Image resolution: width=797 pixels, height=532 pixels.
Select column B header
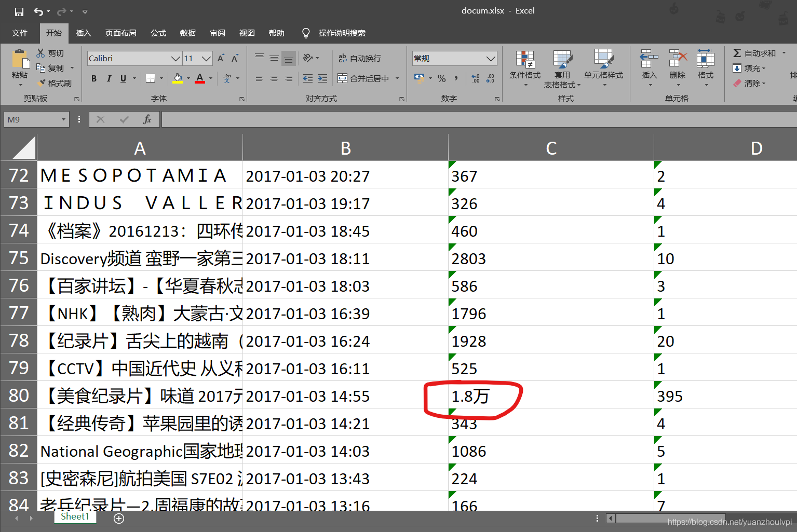345,148
